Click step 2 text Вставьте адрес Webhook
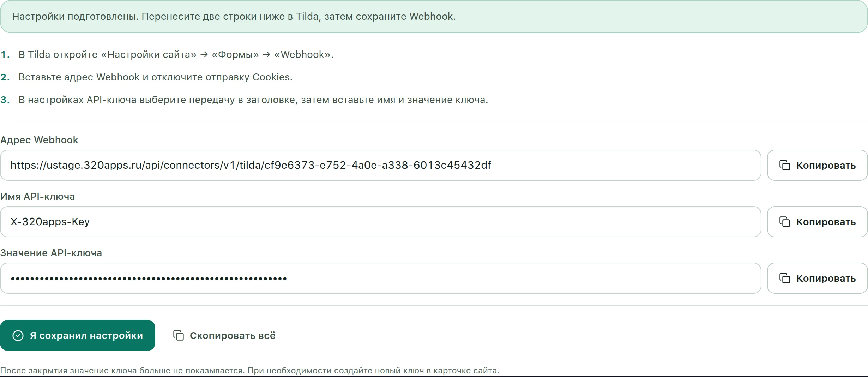The width and height of the screenshot is (868, 377). click(155, 77)
